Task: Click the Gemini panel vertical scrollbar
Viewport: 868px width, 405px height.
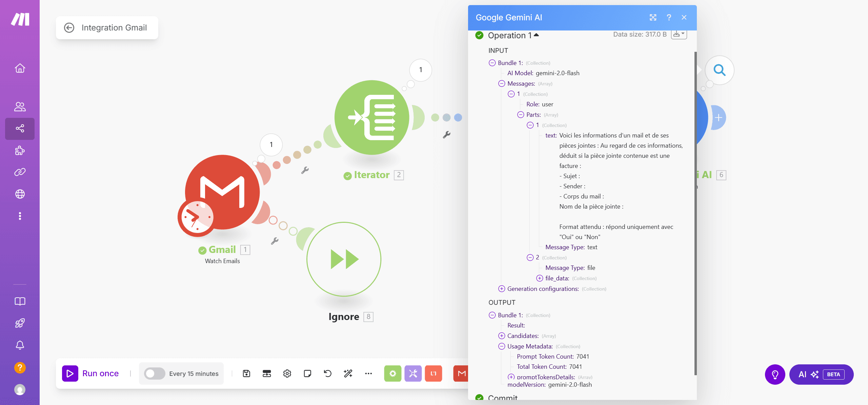Action: coord(695,213)
